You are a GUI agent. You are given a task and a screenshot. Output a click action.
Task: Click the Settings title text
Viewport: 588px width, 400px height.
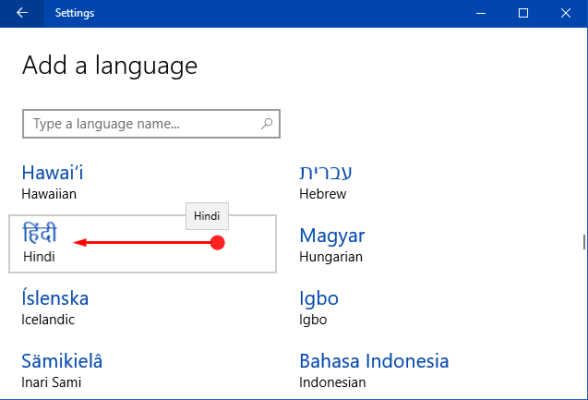point(75,13)
